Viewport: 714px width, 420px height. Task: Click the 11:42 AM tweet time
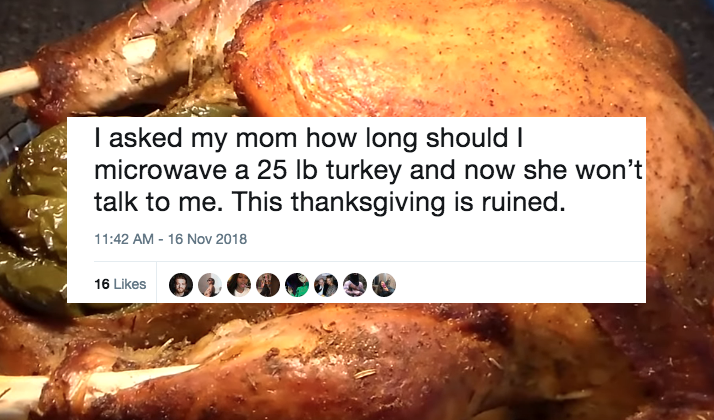coord(123,239)
